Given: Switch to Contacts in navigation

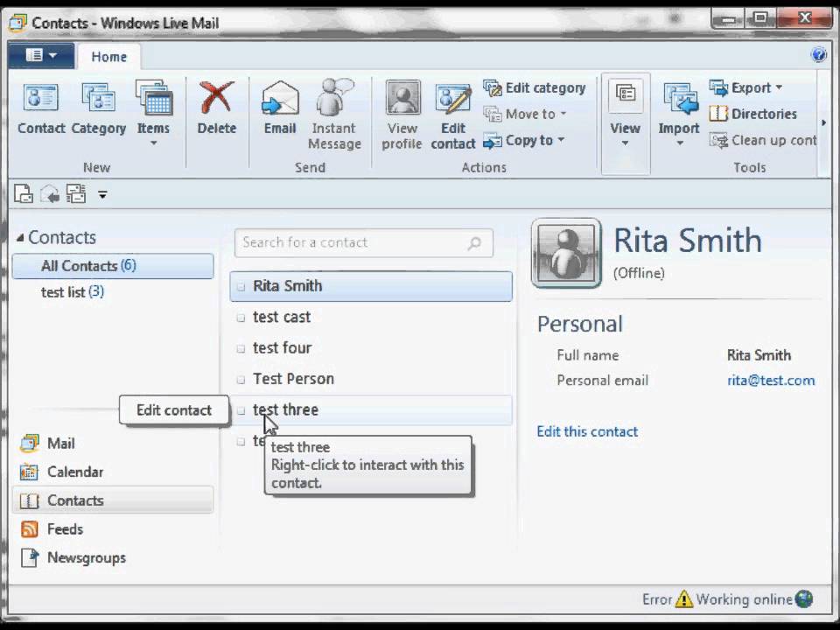Looking at the screenshot, I should pyautogui.click(x=113, y=500).
